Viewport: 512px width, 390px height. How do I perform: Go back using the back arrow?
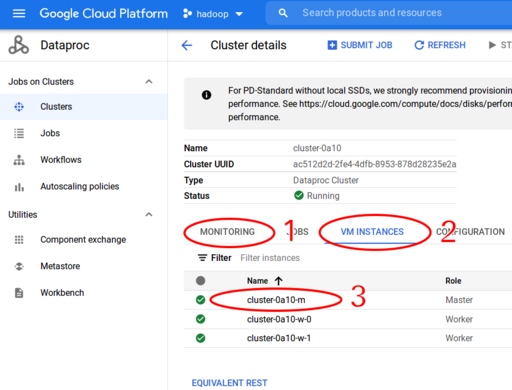(187, 45)
